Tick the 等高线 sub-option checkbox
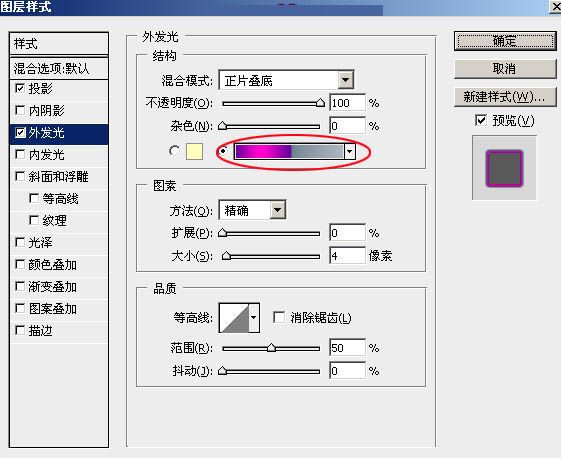The width and height of the screenshot is (561, 458). pyautogui.click(x=34, y=198)
